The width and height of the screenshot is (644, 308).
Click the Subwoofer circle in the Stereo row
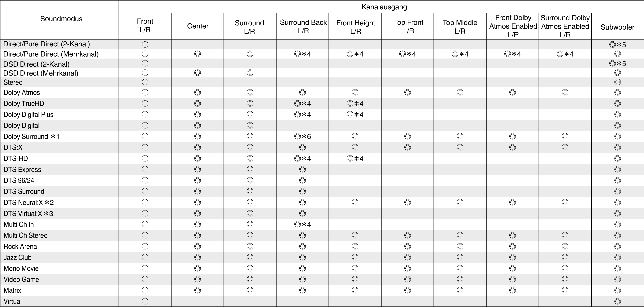point(617,82)
